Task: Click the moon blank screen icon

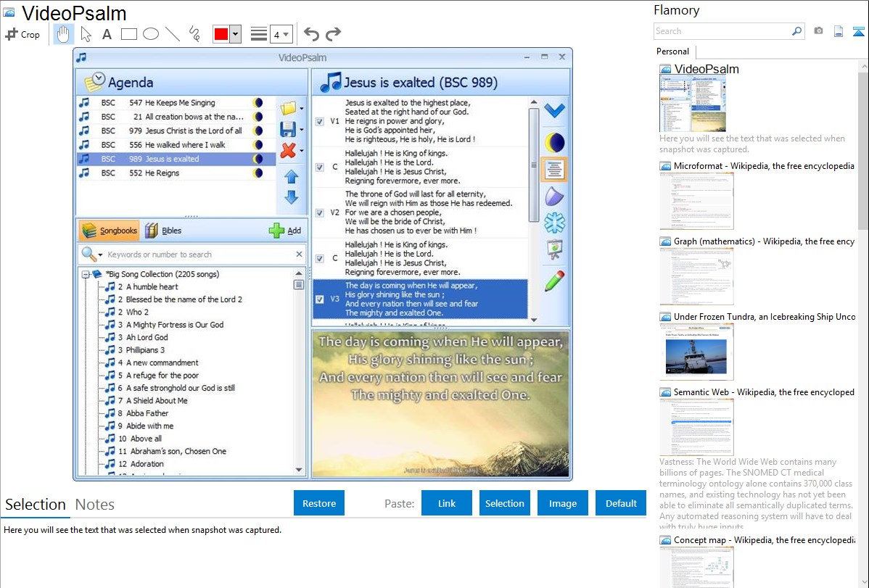Action: [554, 143]
